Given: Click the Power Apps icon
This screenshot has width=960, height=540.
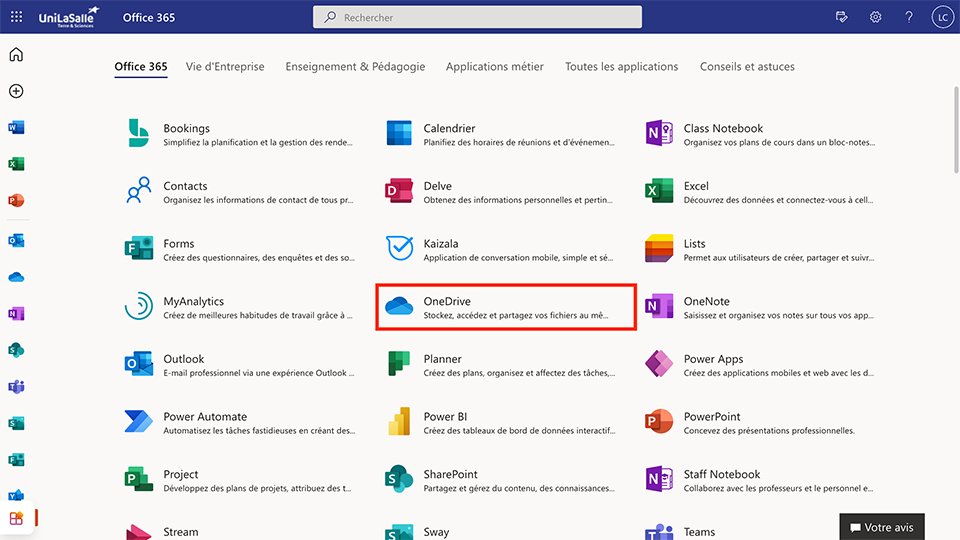Looking at the screenshot, I should tap(659, 364).
